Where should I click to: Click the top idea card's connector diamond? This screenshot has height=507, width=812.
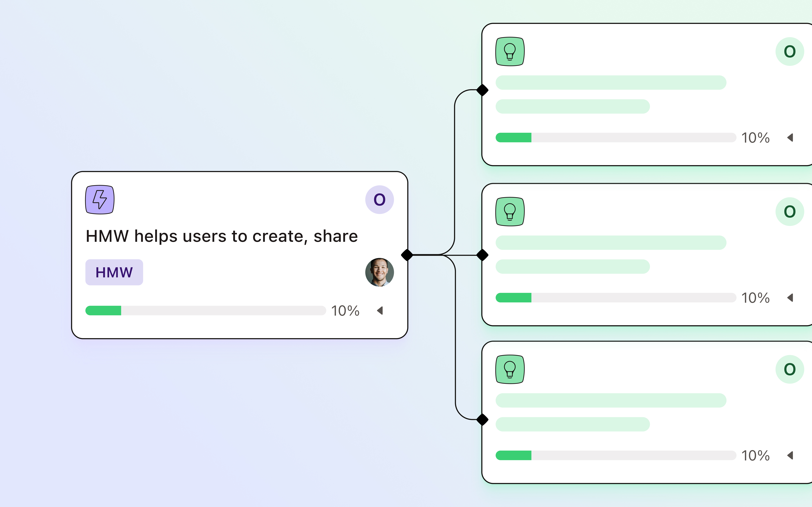pyautogui.click(x=482, y=90)
